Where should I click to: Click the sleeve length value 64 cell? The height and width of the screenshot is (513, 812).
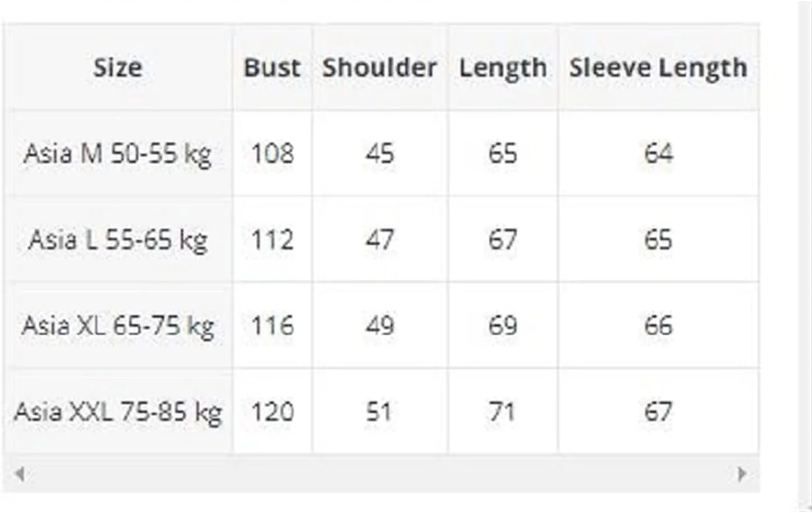[x=658, y=153]
